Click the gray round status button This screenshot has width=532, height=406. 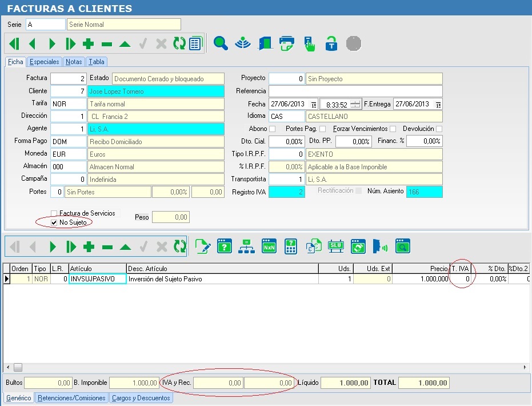point(354,43)
